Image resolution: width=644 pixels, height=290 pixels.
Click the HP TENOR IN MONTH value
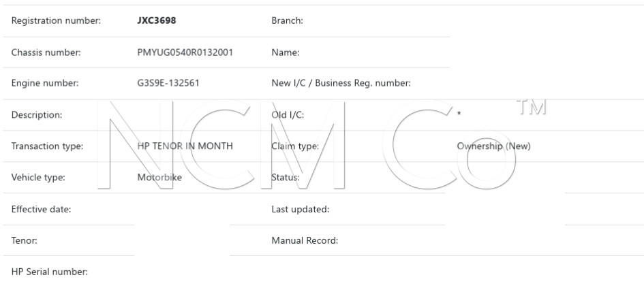185,146
